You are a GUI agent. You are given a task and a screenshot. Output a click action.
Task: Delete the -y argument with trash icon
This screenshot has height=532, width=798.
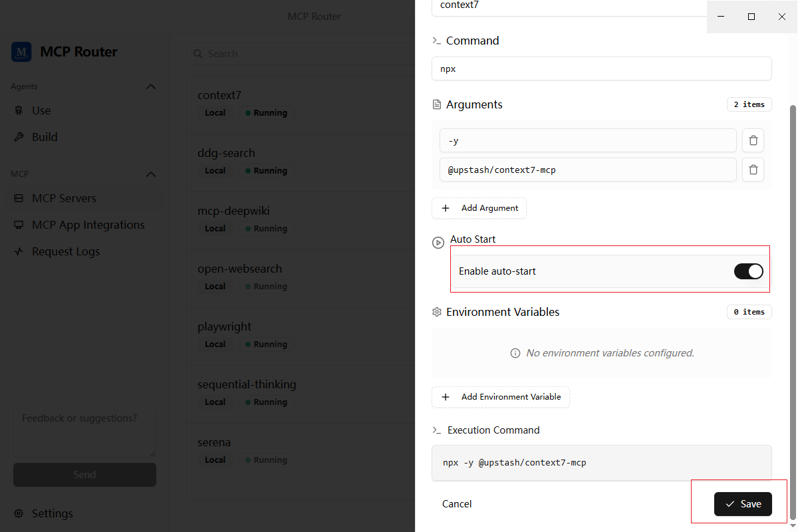pos(753,140)
